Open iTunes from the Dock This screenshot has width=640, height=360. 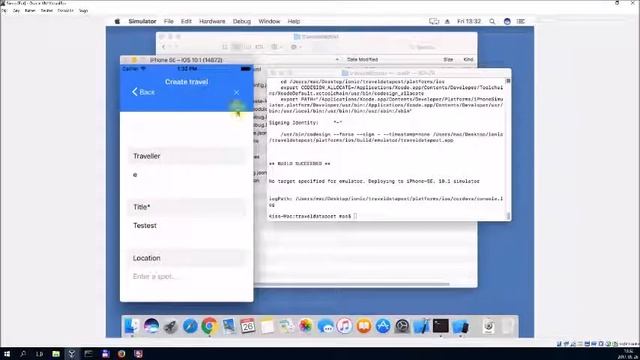click(x=344, y=326)
